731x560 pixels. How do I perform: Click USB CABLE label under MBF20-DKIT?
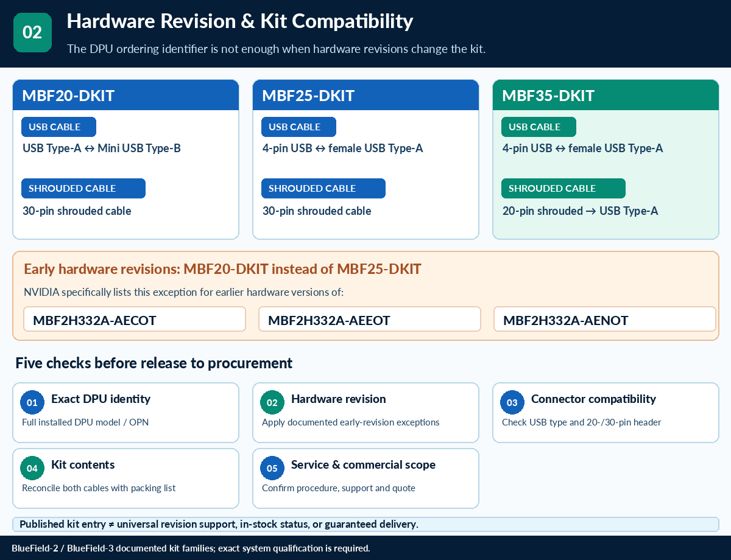pyautogui.click(x=58, y=127)
